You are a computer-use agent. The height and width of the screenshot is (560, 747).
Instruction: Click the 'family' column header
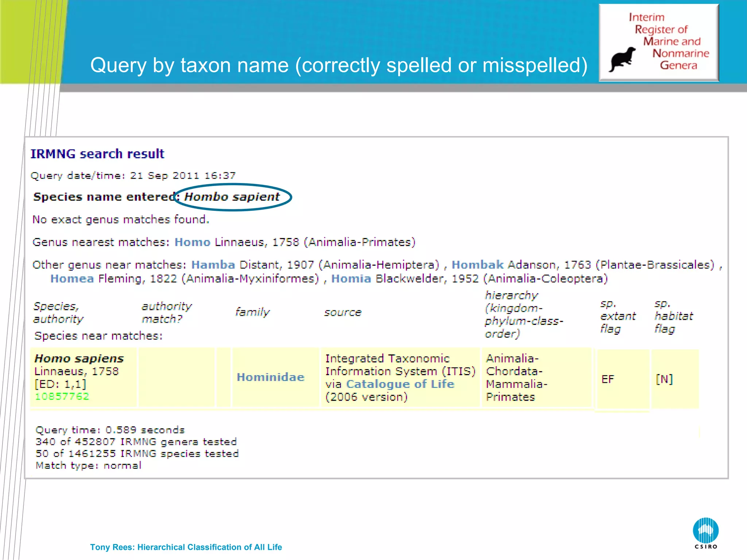[x=252, y=312]
